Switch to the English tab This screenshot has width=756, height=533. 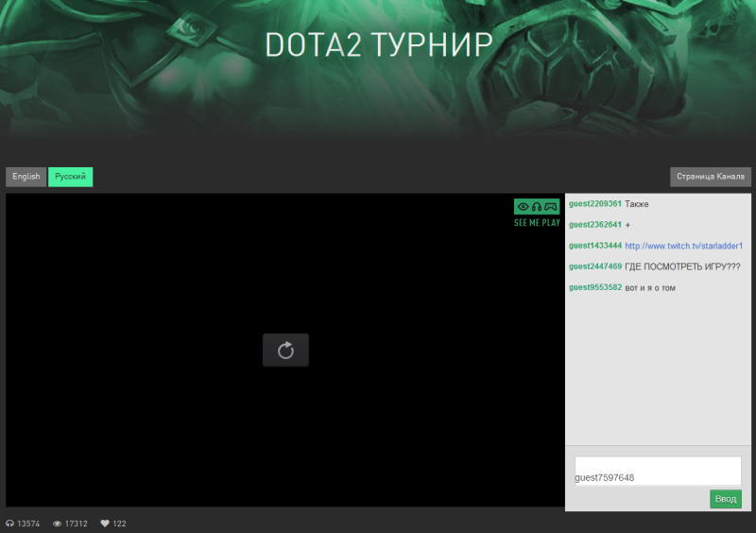pos(26,177)
